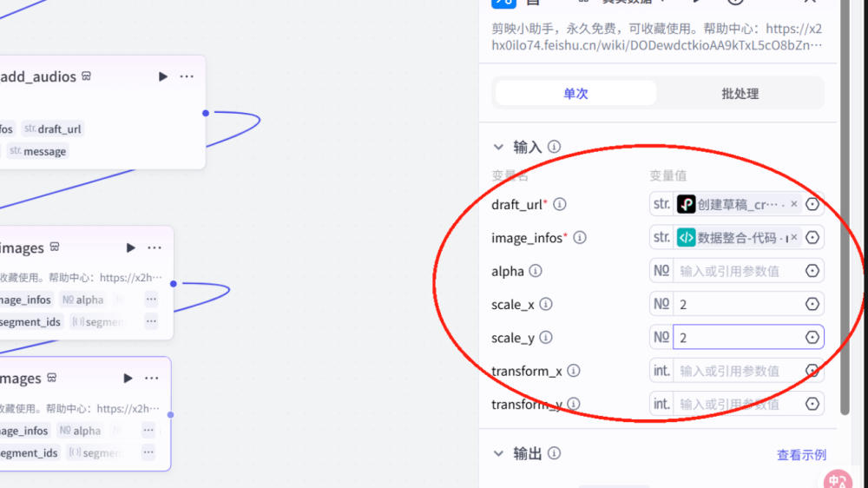Remove 数据整合-代码 reference from image_infos
The width and height of the screenshot is (868, 488).
(794, 237)
